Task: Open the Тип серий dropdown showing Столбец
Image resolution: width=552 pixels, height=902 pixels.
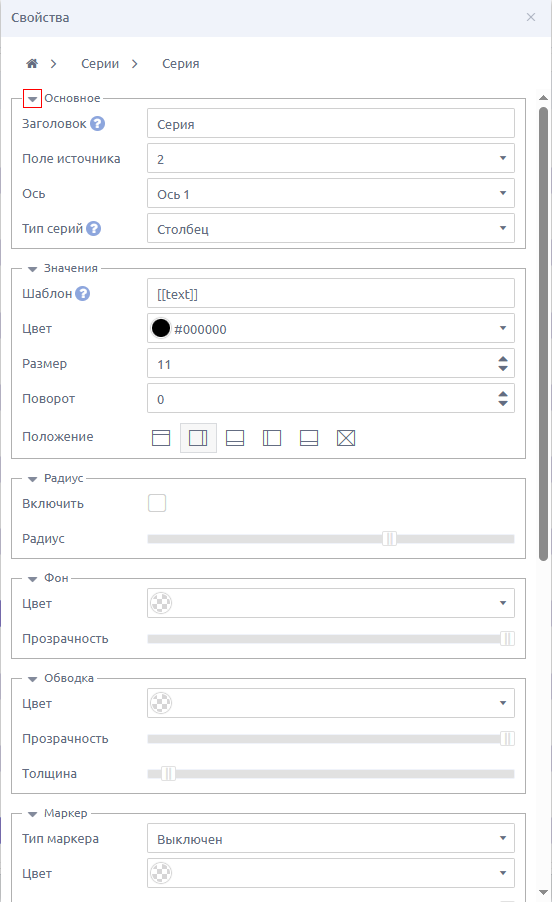Action: point(331,228)
